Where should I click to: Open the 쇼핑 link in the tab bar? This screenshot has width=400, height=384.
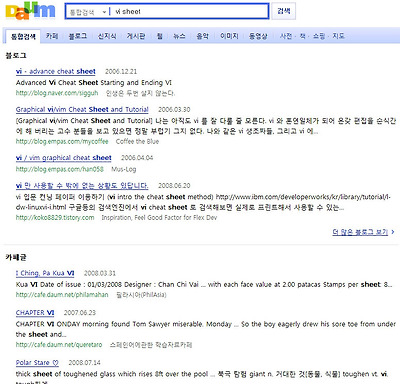point(319,36)
